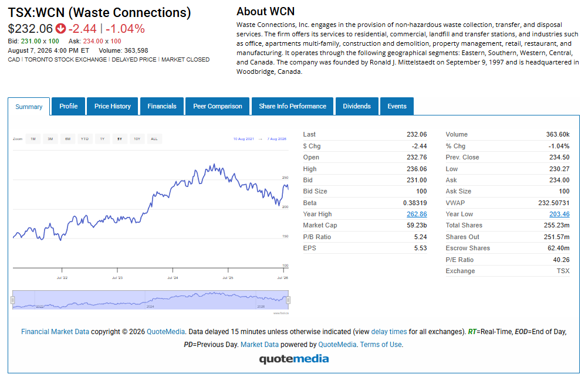Viewport: 588px width, 381px height.
Task: Click the P/B Ratio value 5.24
Action: pyautogui.click(x=420, y=237)
